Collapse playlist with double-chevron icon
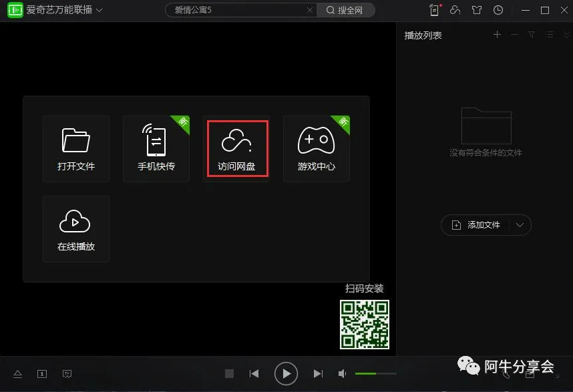The width and height of the screenshot is (573, 392). [x=566, y=35]
